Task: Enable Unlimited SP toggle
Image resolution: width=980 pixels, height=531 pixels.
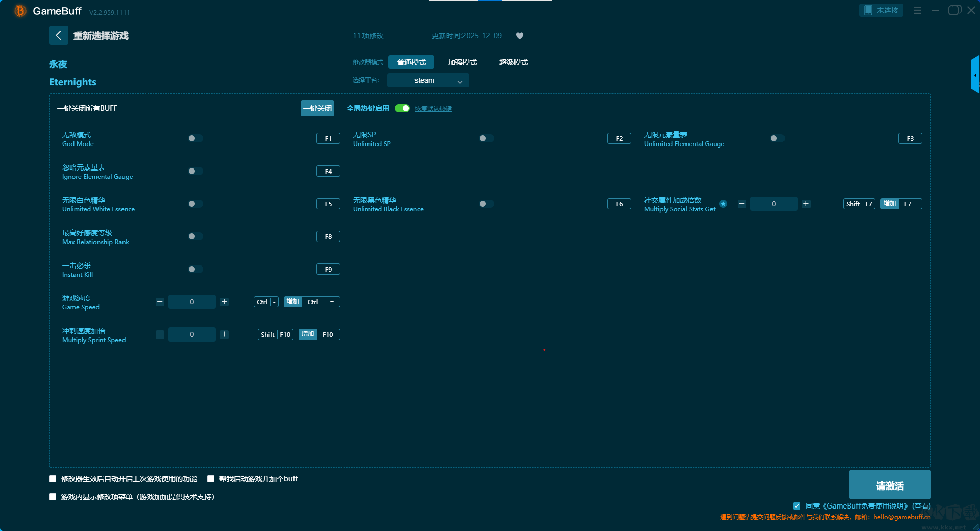Action: tap(486, 138)
